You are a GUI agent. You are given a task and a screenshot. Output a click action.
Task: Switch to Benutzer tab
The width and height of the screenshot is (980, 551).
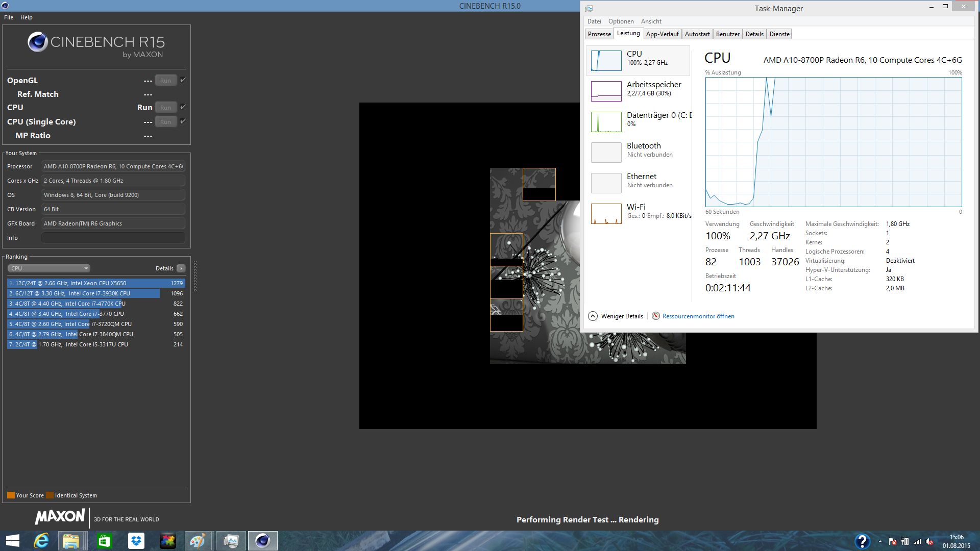728,34
